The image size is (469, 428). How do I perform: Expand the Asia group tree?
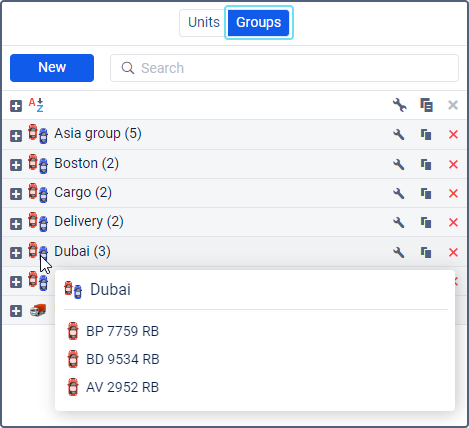pyautogui.click(x=16, y=136)
